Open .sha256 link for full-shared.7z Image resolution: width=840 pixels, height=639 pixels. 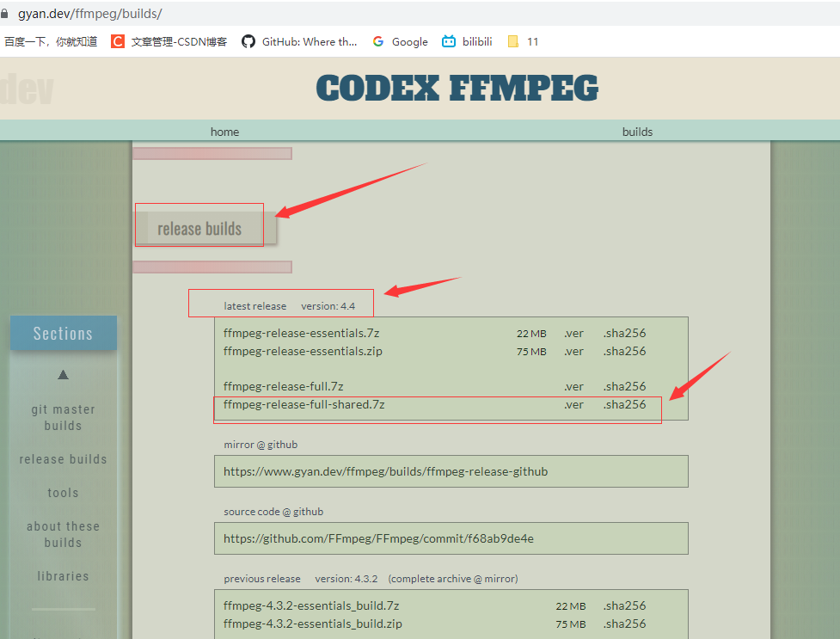point(625,405)
